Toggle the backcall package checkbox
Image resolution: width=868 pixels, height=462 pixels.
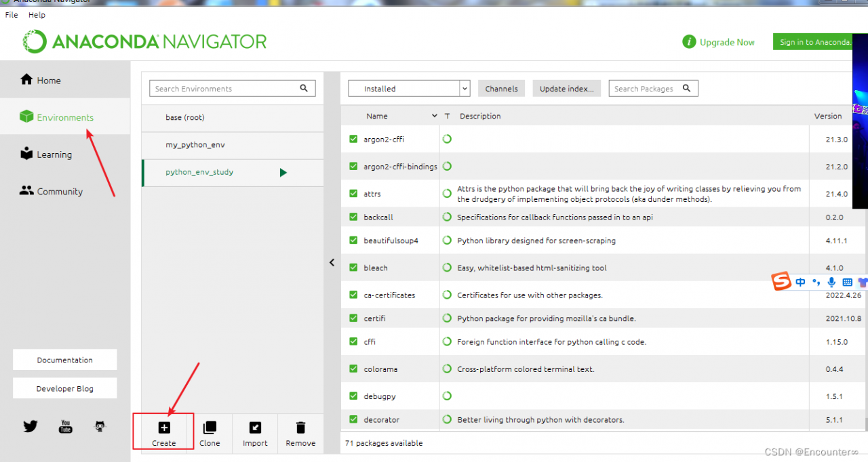tap(353, 217)
